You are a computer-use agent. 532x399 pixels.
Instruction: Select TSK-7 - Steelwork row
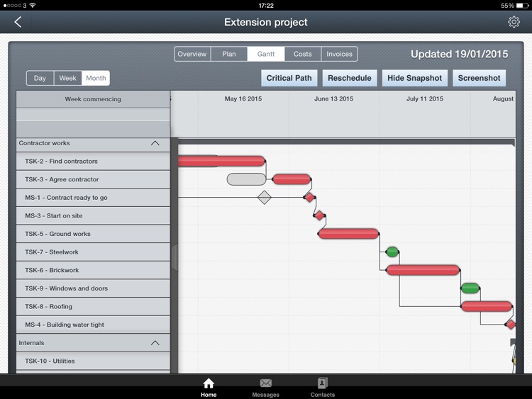(x=93, y=252)
